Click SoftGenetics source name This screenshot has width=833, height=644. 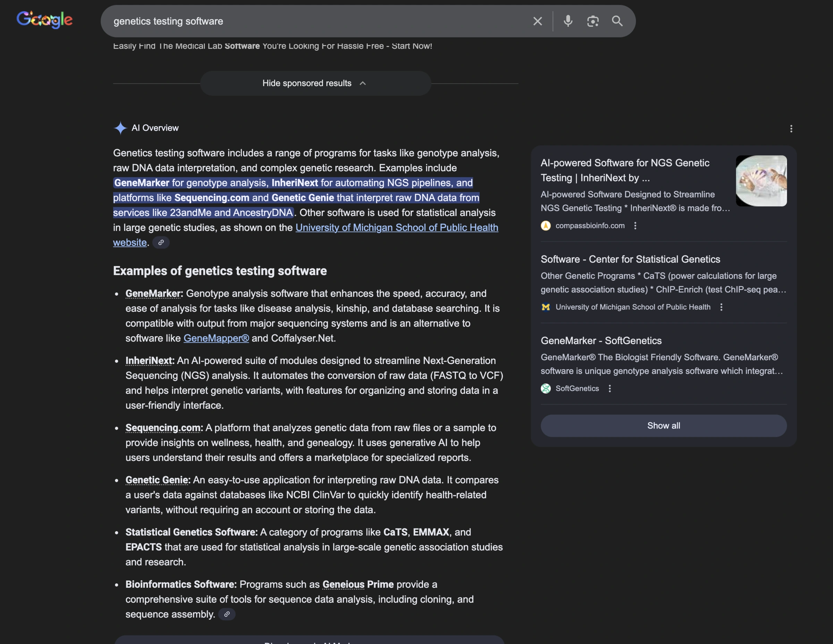[577, 389]
